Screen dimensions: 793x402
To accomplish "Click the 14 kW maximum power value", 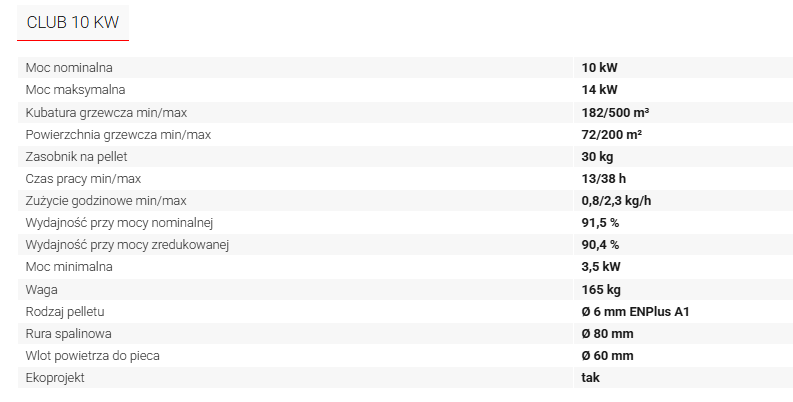I will pyautogui.click(x=599, y=90).
